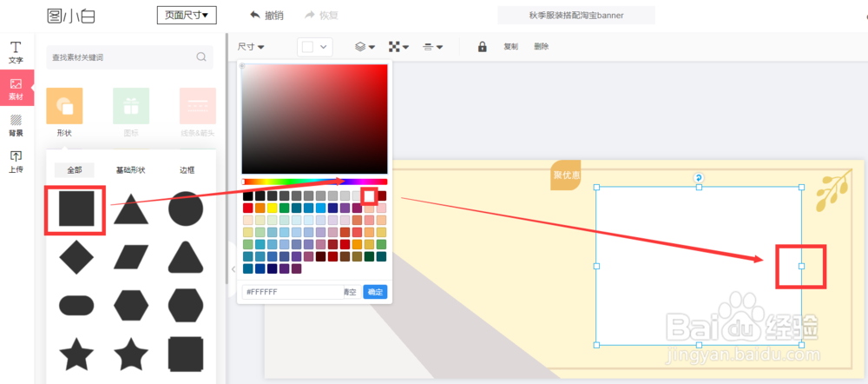Collapse the side panel with arrow handle

(x=233, y=269)
